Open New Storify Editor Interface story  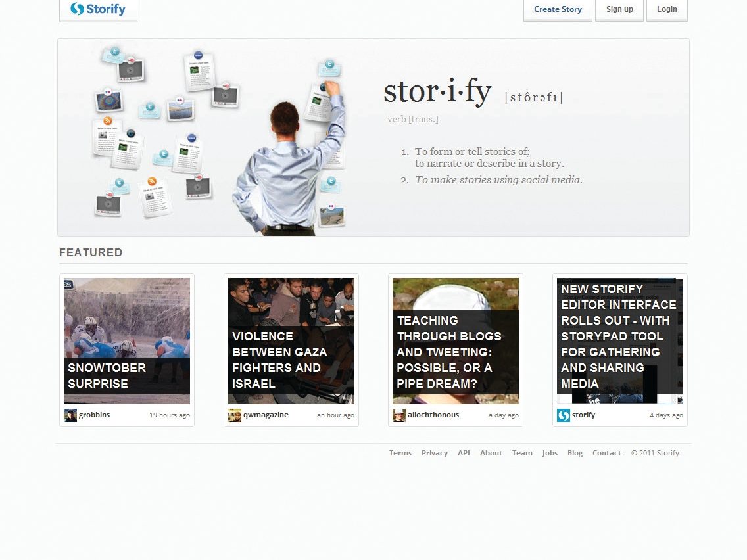[620, 341]
